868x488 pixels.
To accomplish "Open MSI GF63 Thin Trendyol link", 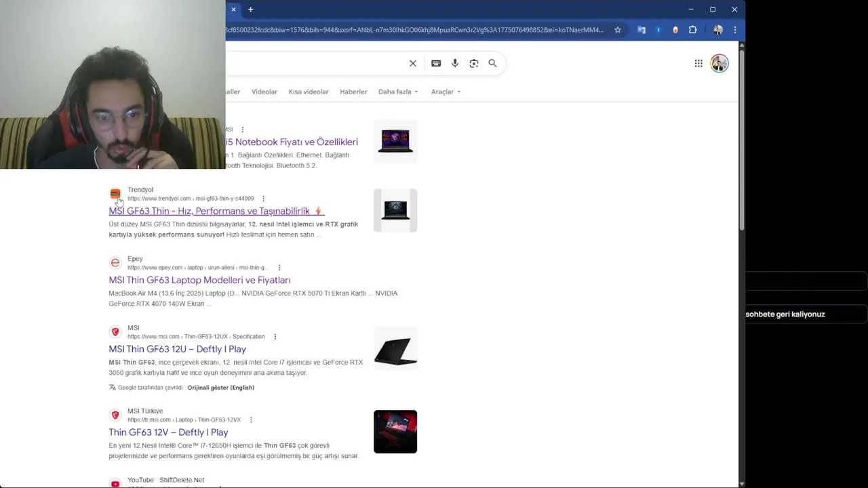I will pyautogui.click(x=216, y=211).
